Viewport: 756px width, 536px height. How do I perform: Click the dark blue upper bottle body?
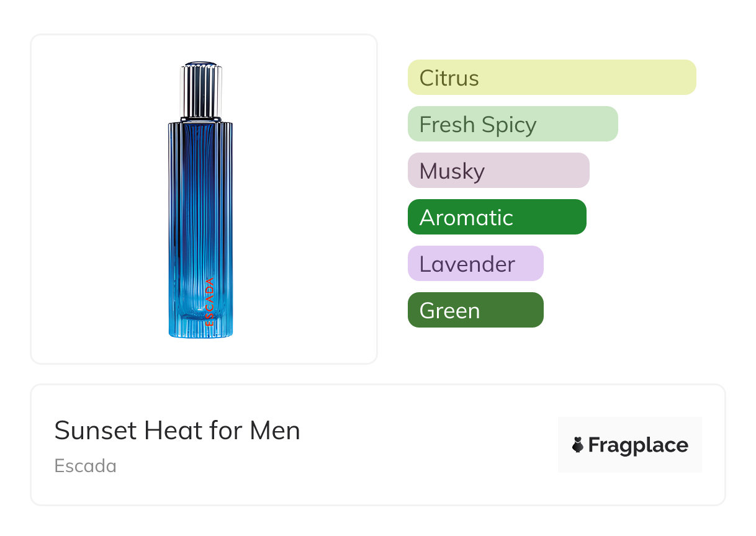point(200,161)
